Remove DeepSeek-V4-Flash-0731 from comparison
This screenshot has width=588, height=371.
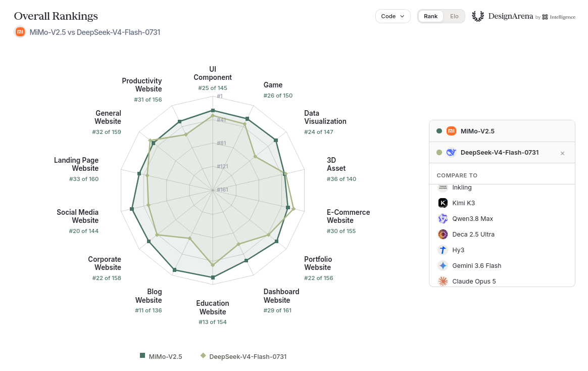click(562, 153)
